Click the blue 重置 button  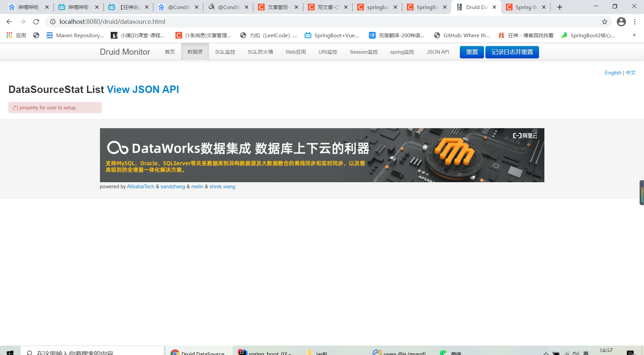coord(472,52)
